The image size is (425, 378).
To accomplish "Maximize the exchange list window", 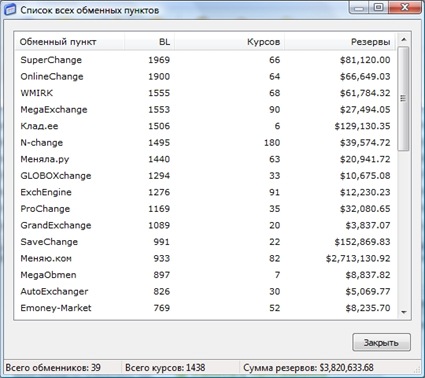I will tap(378, 7).
